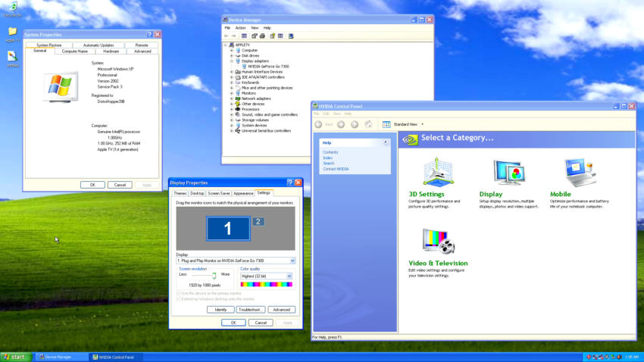
Task: Open the Contact NVIDIA help link
Action: click(x=336, y=169)
